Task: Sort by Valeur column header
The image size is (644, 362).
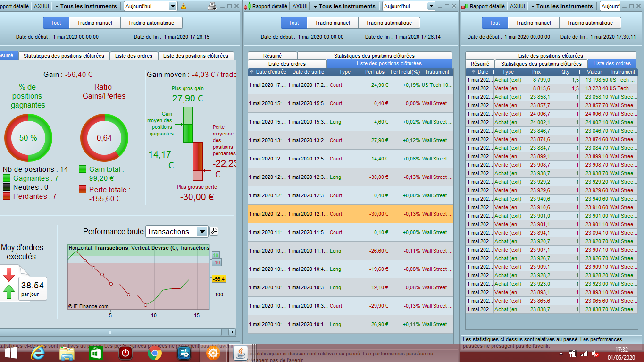Action: 594,72
